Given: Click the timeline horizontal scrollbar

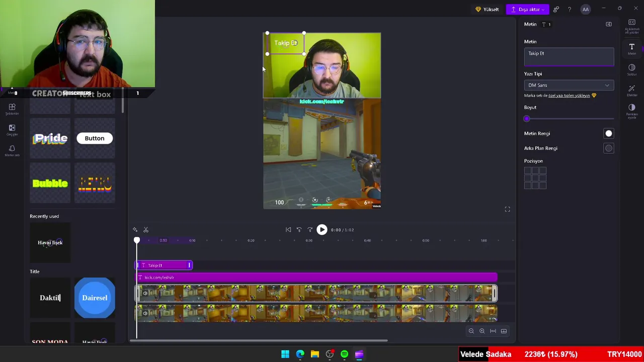Looking at the screenshot, I should click(x=259, y=340).
